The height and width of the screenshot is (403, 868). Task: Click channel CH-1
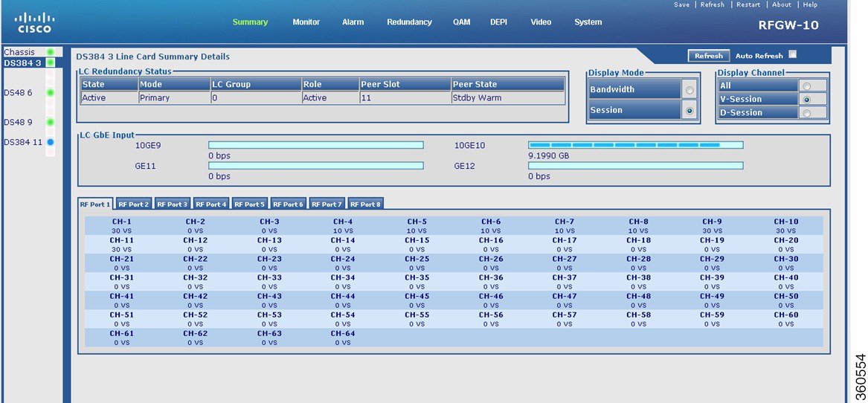[120, 222]
